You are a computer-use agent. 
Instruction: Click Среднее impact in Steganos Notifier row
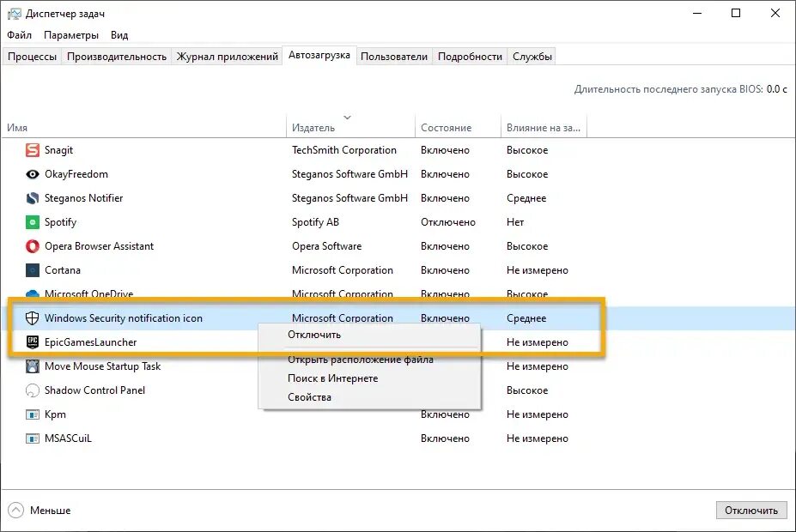click(x=526, y=198)
